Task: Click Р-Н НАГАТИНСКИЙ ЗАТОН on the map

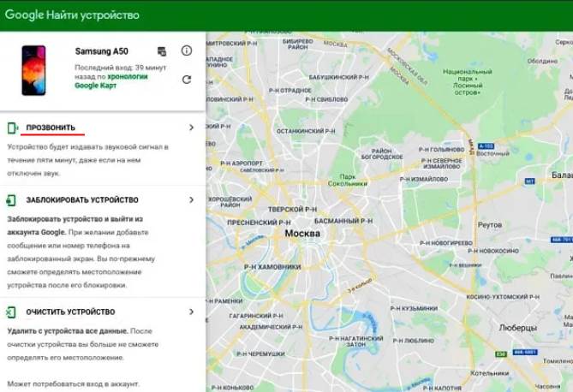Action: (356, 342)
